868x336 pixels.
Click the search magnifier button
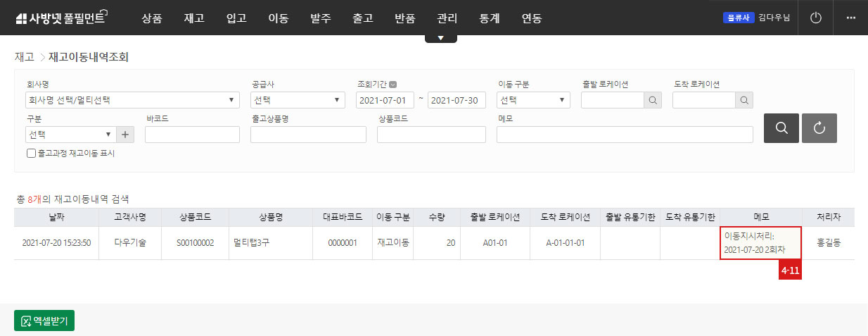coord(781,128)
